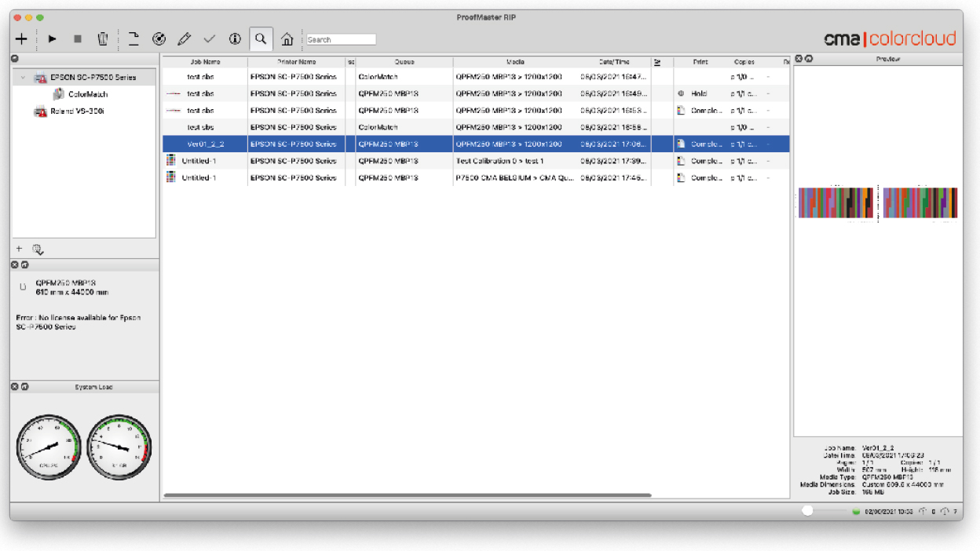Collapse the EPSON SC-P7500 Series tree node
This screenshot has width=980, height=551.
point(23,78)
